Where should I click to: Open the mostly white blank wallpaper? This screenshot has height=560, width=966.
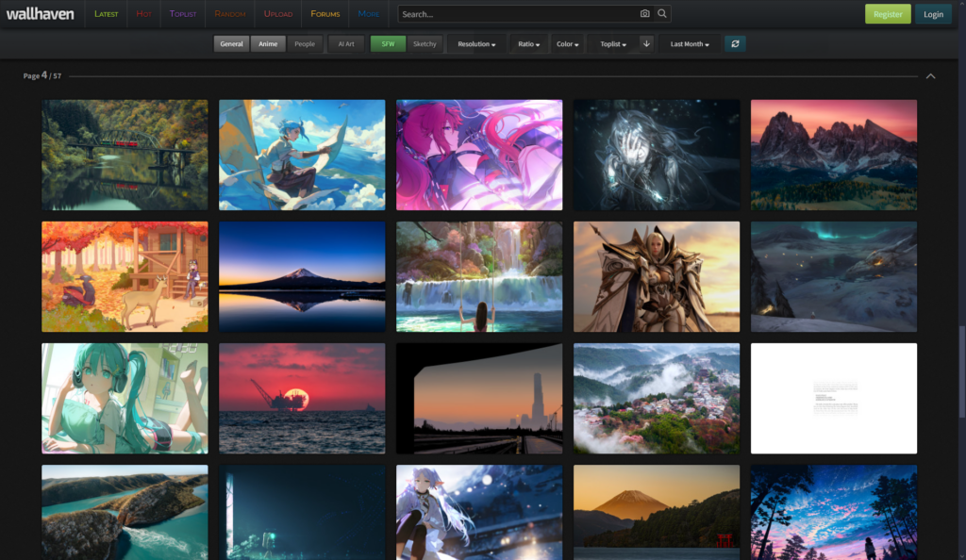point(834,398)
